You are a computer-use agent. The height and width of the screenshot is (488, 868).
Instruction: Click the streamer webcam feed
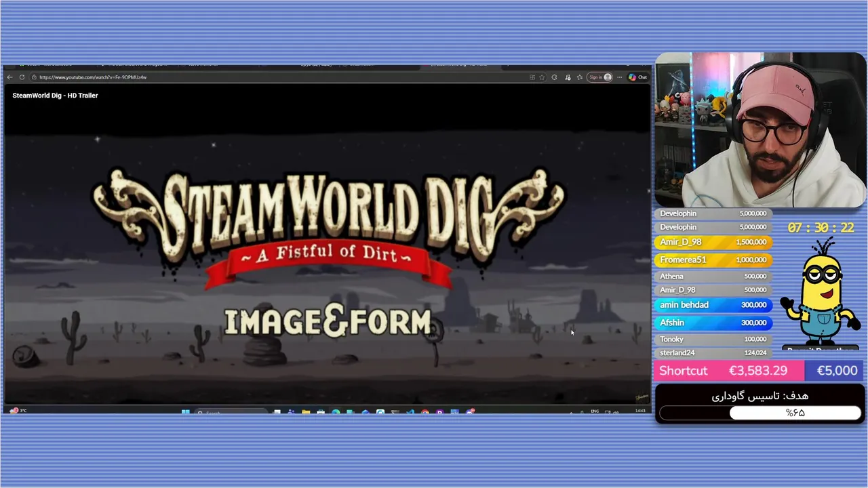click(761, 129)
